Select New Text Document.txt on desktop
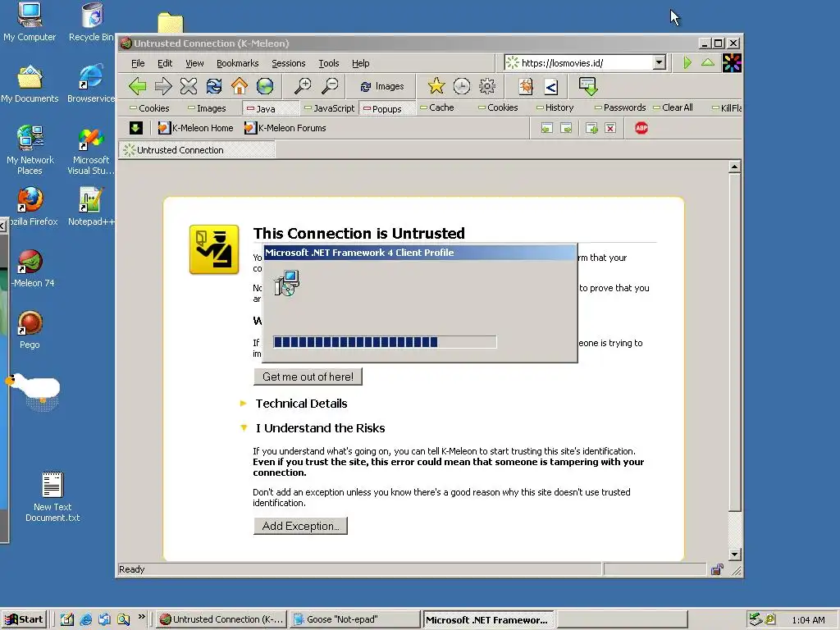840x630 pixels. tap(52, 496)
